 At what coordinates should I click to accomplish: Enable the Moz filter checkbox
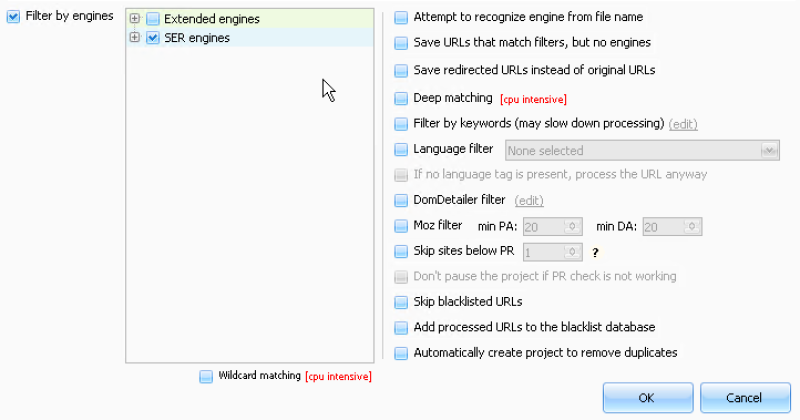click(401, 226)
